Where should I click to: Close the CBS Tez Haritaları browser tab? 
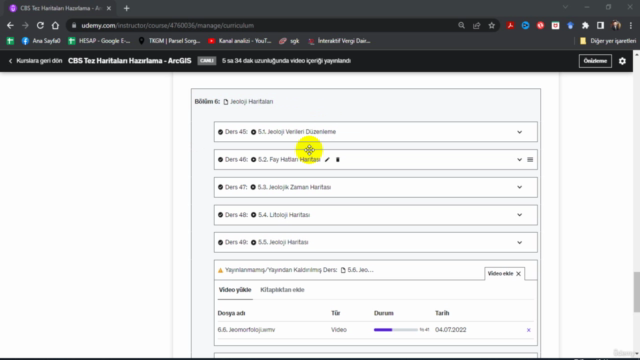109,8
